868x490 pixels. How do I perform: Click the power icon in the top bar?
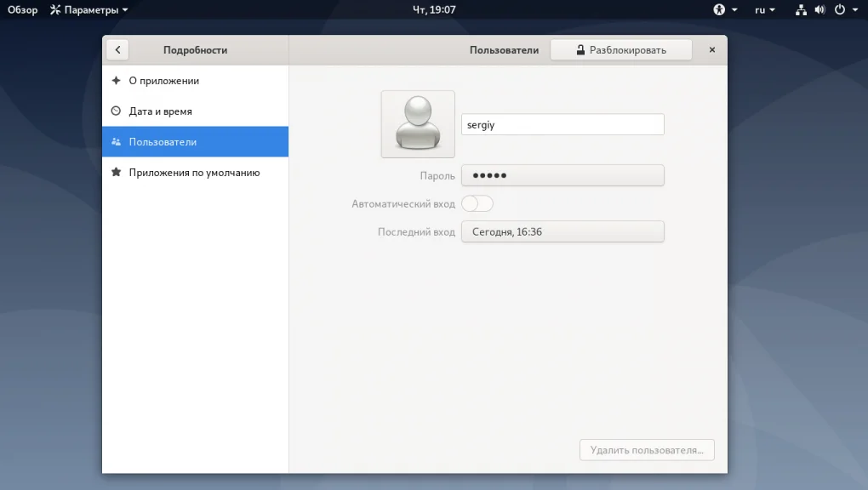click(839, 9)
